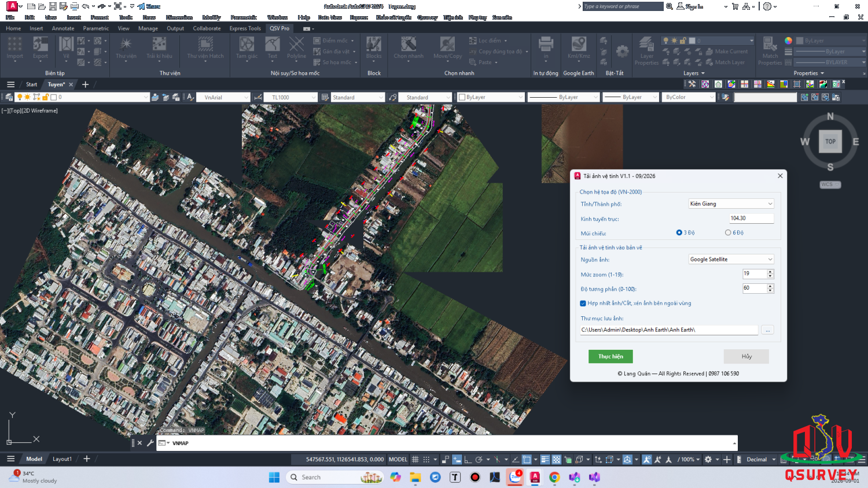Open the Kml/Kmz Google Earth tool

579,48
